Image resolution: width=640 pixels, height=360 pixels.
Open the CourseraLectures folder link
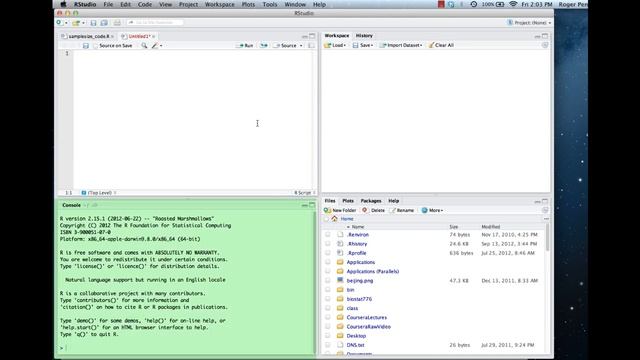pyautogui.click(x=367, y=317)
